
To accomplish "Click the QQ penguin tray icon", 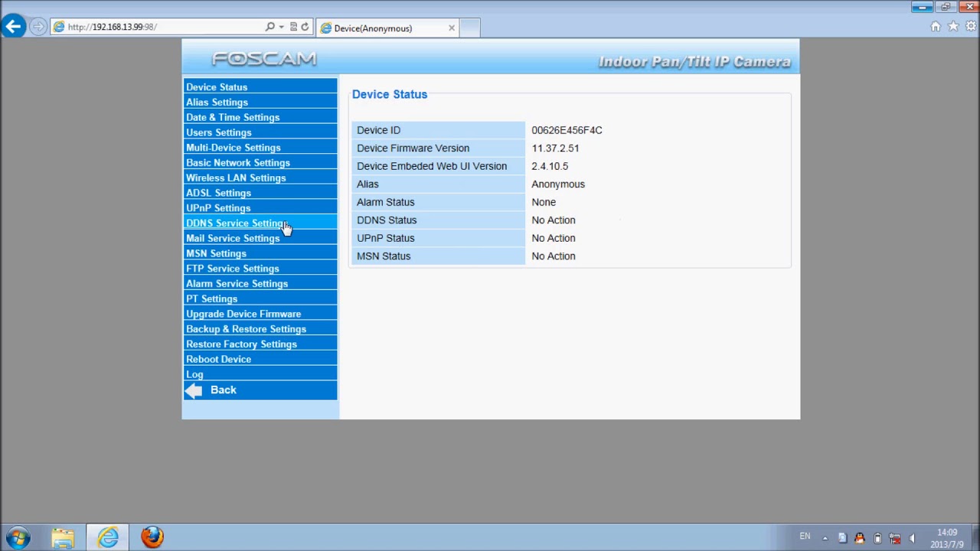I will coord(859,538).
